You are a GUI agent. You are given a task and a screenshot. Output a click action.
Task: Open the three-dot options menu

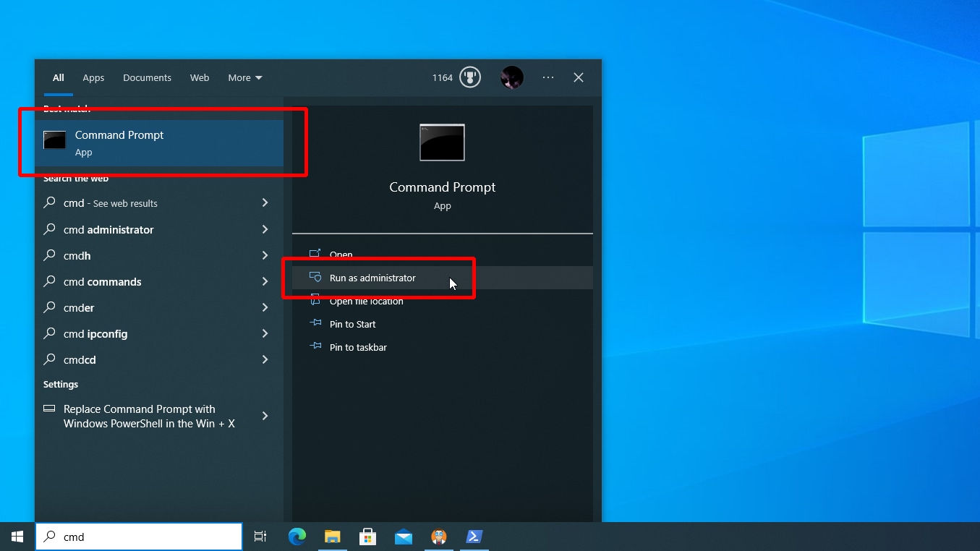[x=548, y=77]
